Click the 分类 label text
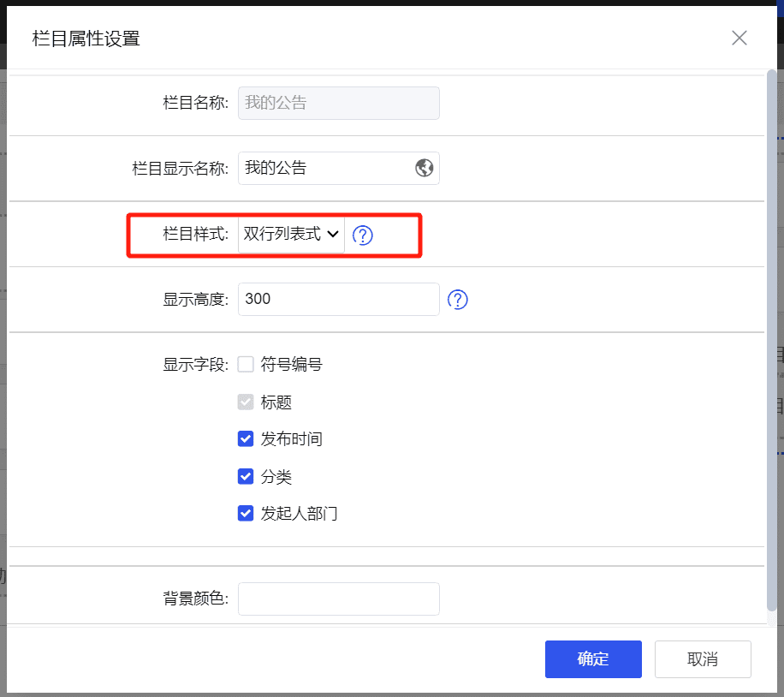The image size is (784, 697). [276, 477]
